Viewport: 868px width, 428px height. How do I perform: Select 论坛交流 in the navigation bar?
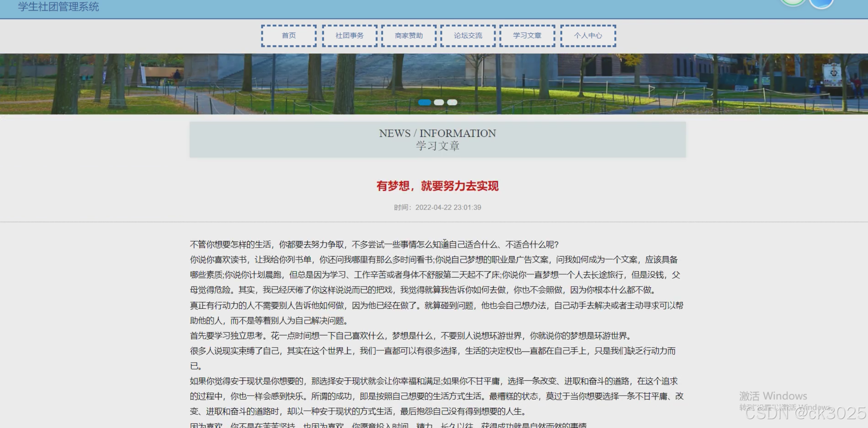point(468,36)
